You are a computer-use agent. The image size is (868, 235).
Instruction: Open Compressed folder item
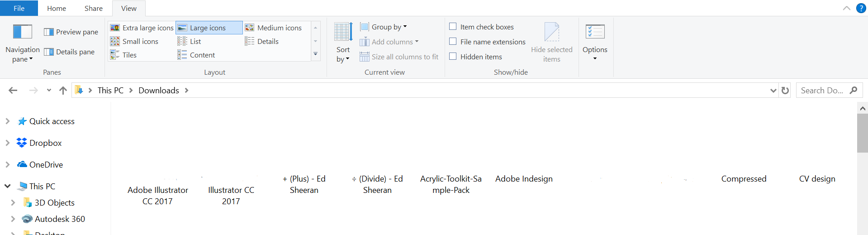(x=744, y=179)
